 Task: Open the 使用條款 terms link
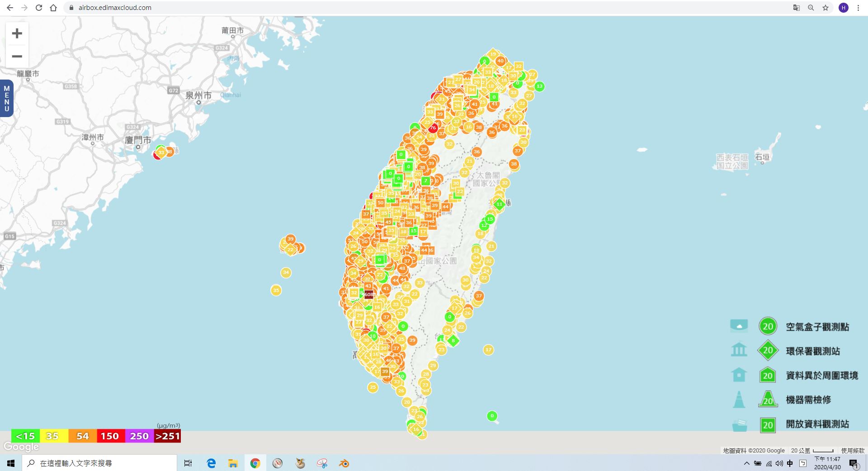tap(853, 451)
